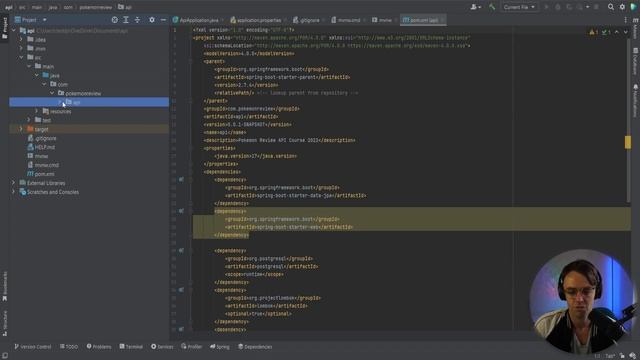The width and height of the screenshot is (640, 360).
Task: Click the Expand All icon in Project panel
Action: (126, 20)
